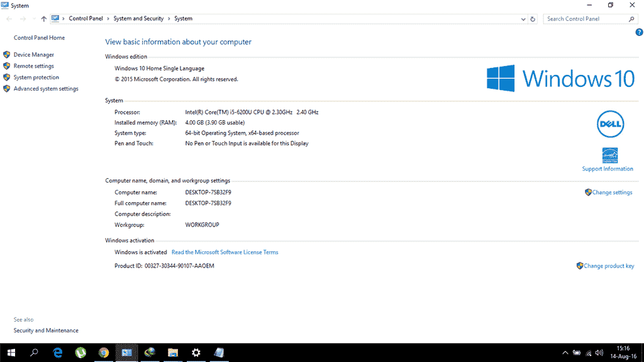Go up one level with the up arrow
The image size is (644, 362).
[x=43, y=19]
